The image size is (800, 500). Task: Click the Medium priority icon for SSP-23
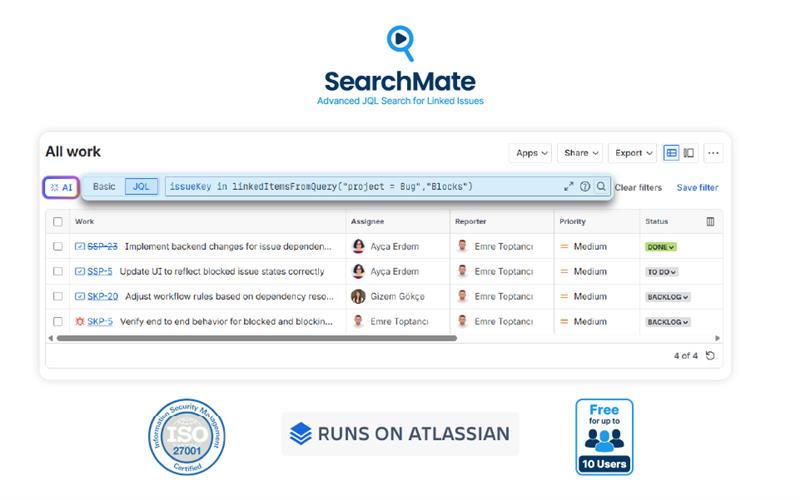[x=564, y=246]
